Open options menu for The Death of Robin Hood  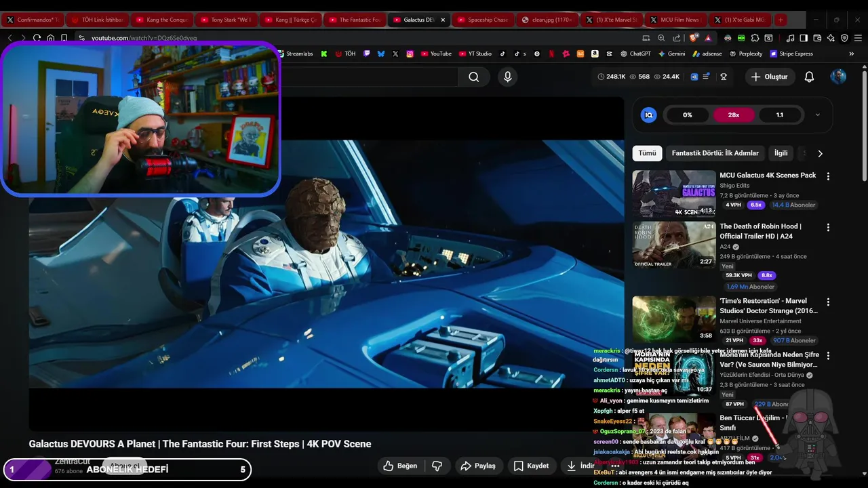click(828, 228)
